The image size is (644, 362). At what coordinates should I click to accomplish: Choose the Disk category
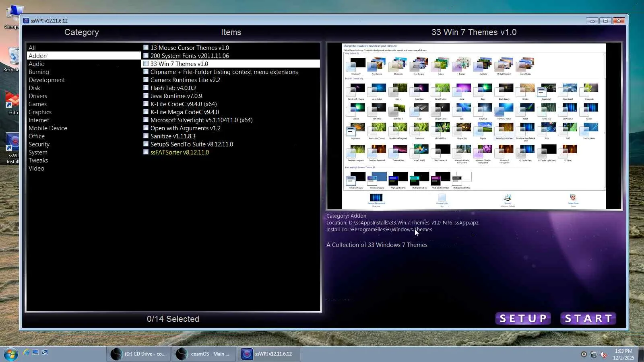coord(84,88)
